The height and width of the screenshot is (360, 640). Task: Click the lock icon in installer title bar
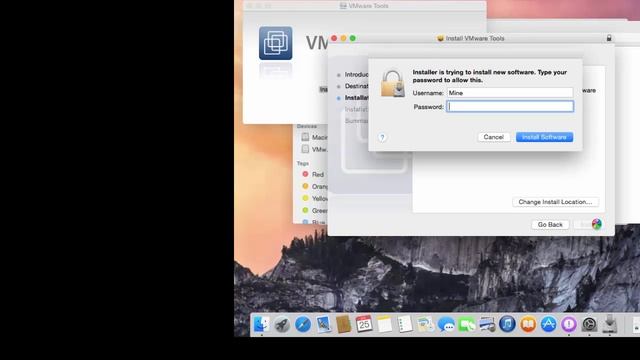click(x=609, y=38)
